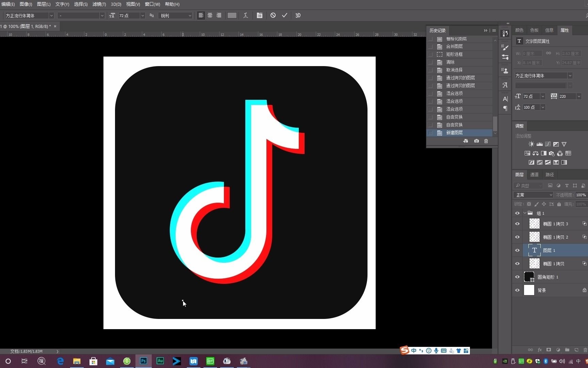588x368 pixels.
Task: Add a Curves adjustment
Action: tap(548, 144)
